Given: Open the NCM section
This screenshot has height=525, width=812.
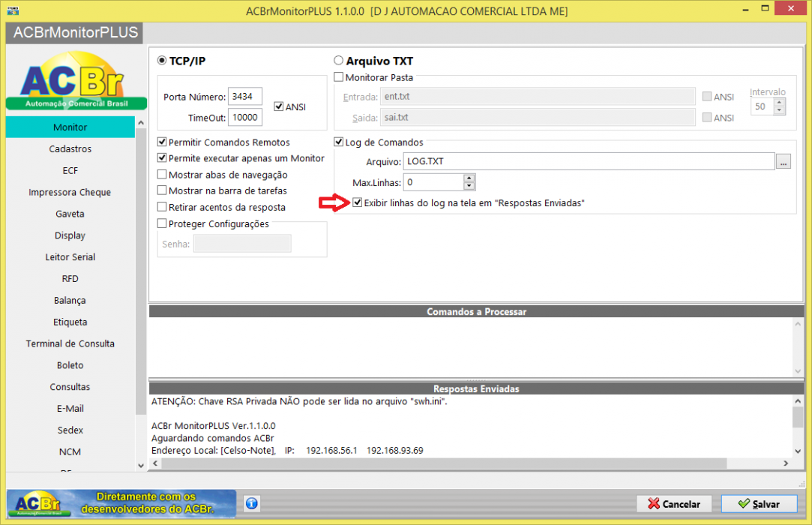Looking at the screenshot, I should point(70,452).
